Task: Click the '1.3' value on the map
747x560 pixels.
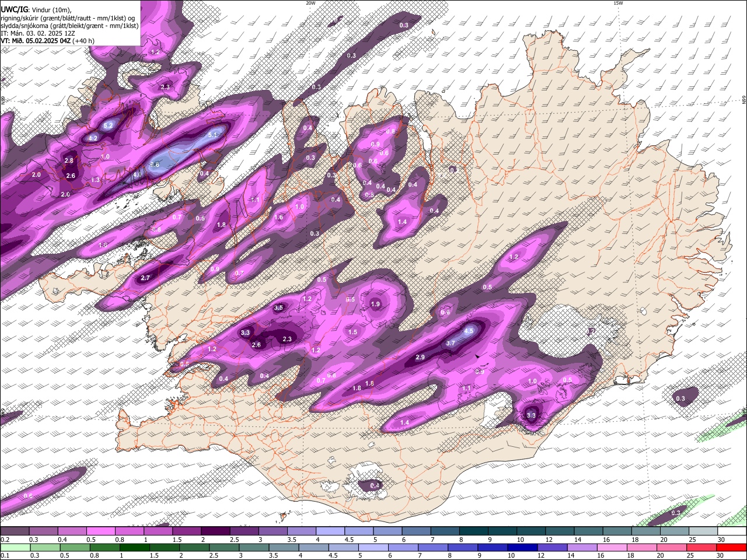Action: pyautogui.click(x=95, y=180)
